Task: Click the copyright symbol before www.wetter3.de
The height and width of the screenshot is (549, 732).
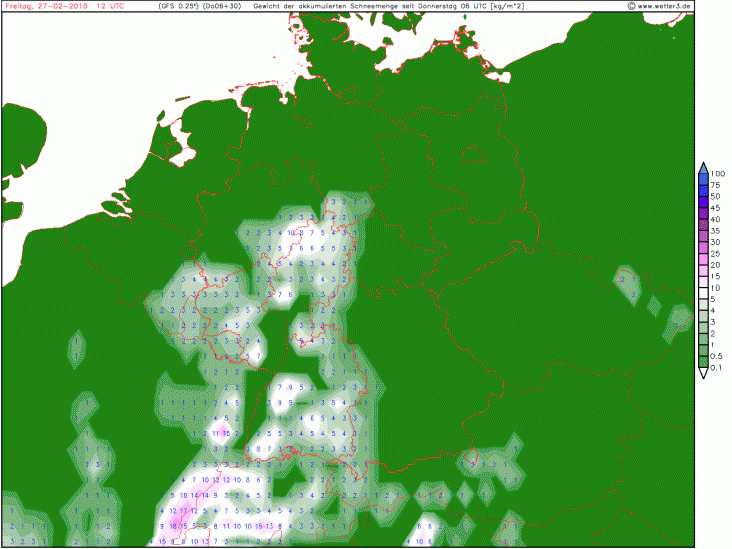Action: pos(631,6)
